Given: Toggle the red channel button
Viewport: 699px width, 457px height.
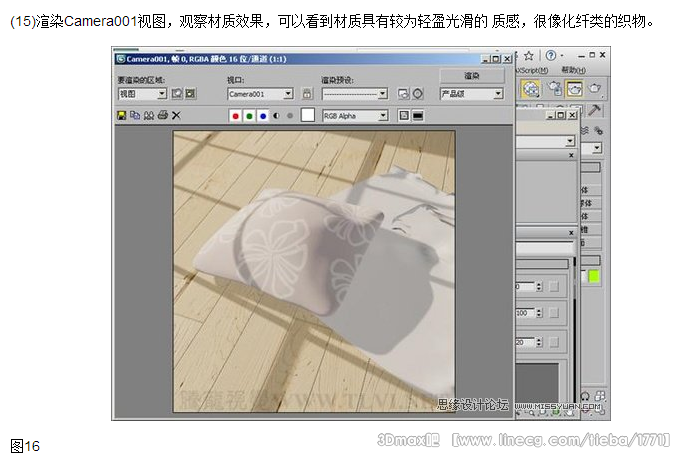Looking at the screenshot, I should [235, 116].
